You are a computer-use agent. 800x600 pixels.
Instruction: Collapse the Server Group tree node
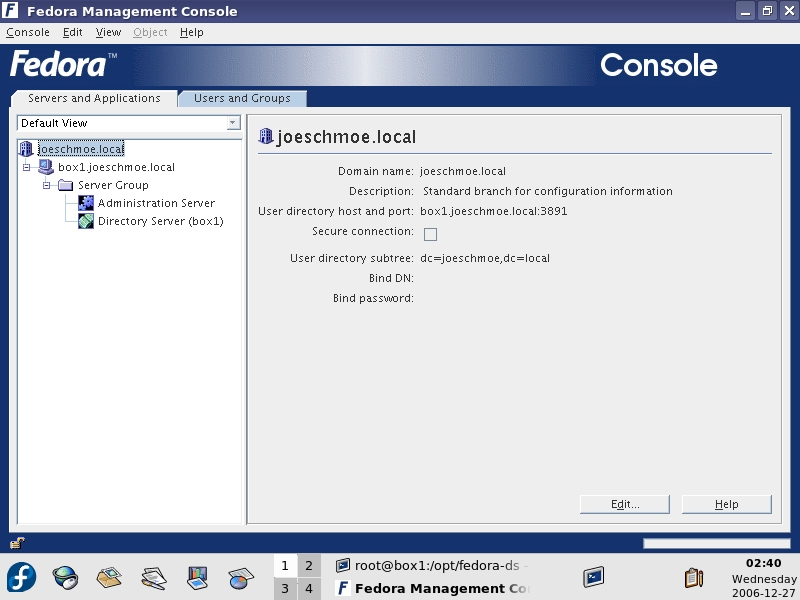coord(47,185)
